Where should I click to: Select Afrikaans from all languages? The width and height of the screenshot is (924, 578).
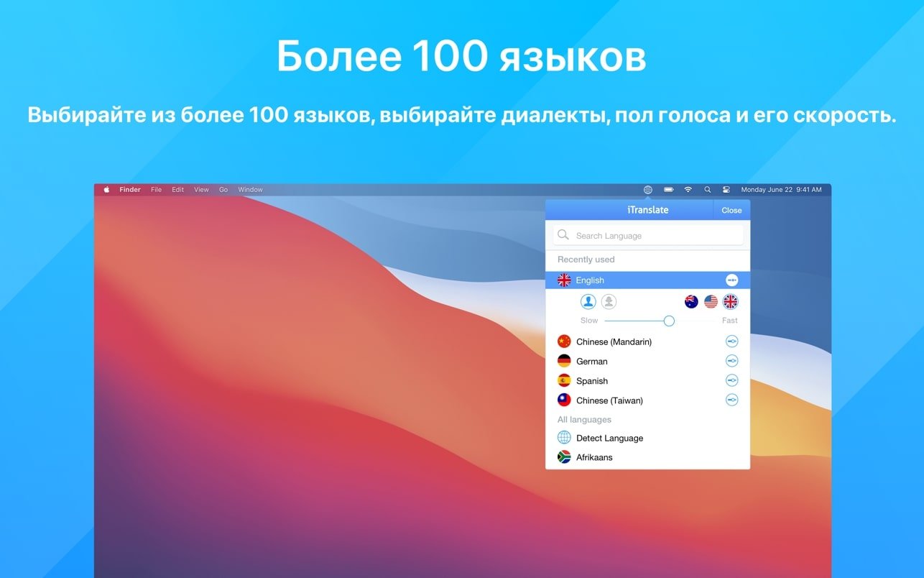tap(594, 457)
